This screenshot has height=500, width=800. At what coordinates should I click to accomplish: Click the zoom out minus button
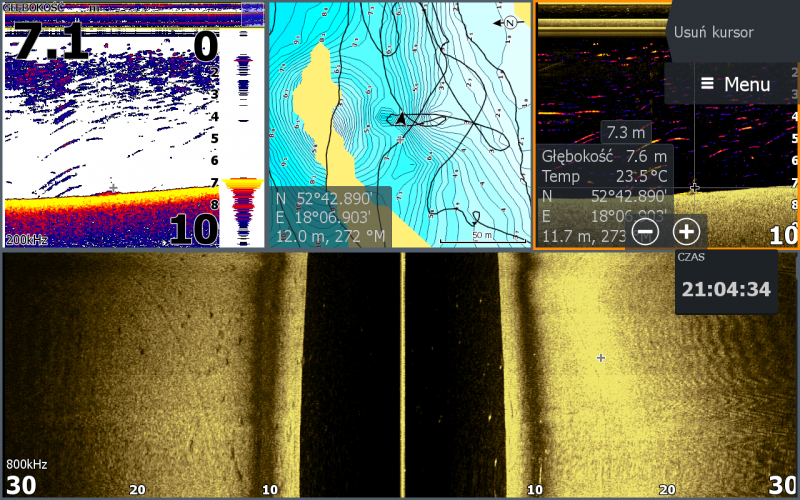click(x=646, y=232)
